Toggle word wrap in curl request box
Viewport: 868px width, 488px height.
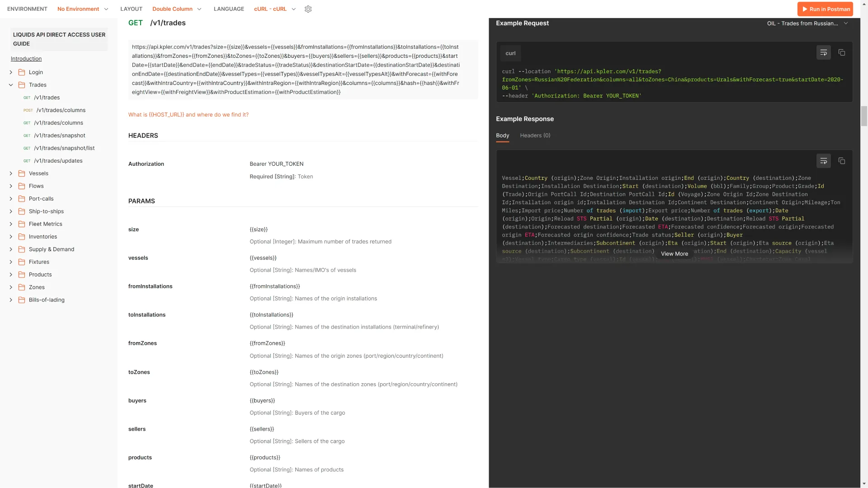pos(823,53)
